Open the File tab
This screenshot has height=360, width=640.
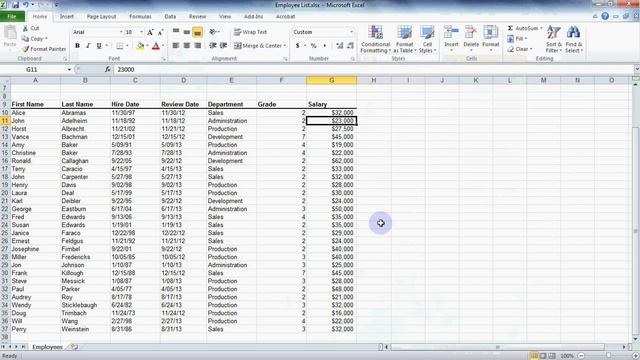pyautogui.click(x=12, y=16)
